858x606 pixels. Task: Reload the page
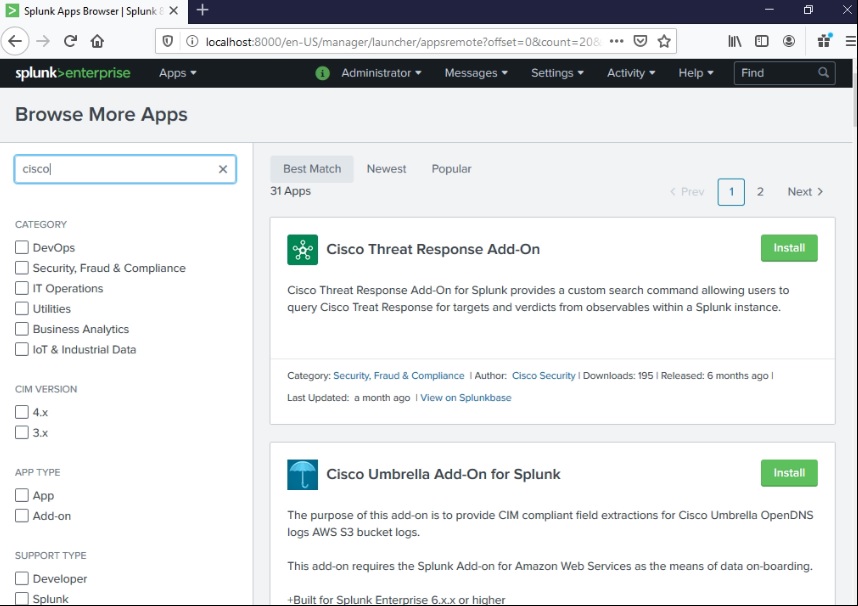point(70,41)
